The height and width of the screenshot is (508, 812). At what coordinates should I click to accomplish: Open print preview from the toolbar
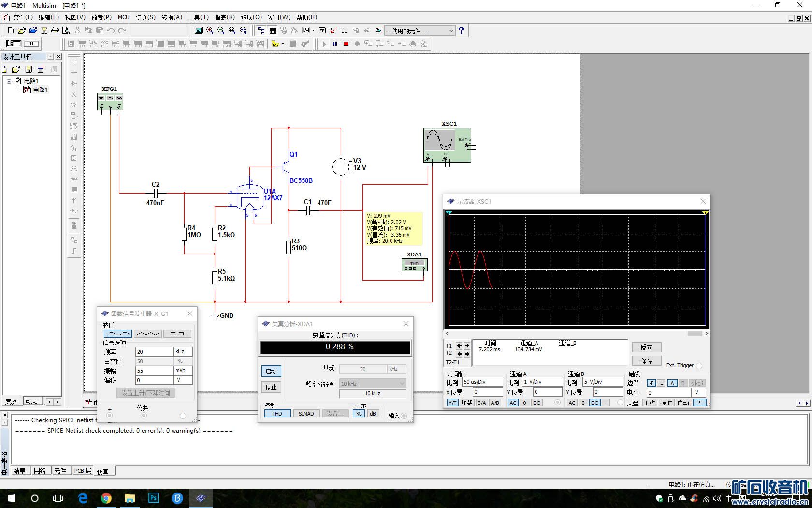point(66,30)
